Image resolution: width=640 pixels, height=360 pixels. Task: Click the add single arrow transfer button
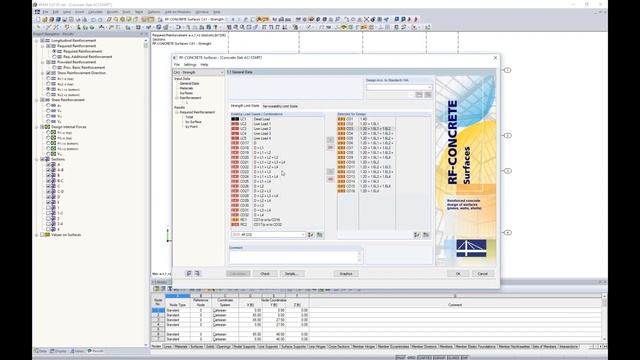[330, 140]
